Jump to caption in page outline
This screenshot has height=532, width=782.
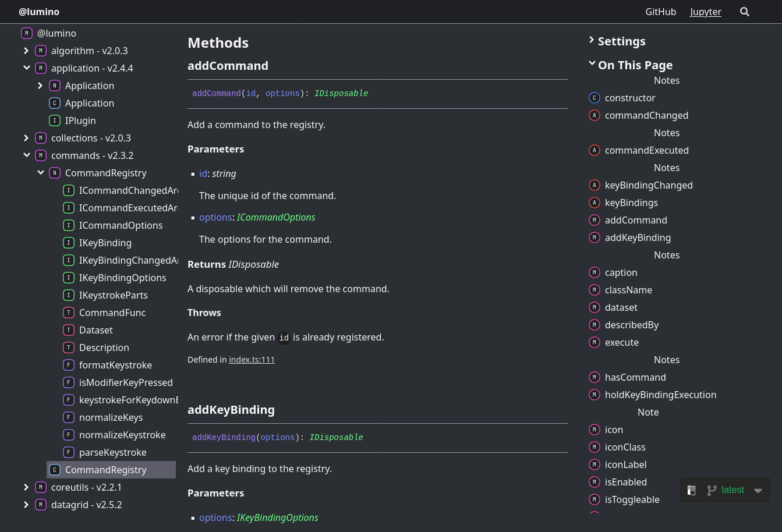[x=621, y=272]
